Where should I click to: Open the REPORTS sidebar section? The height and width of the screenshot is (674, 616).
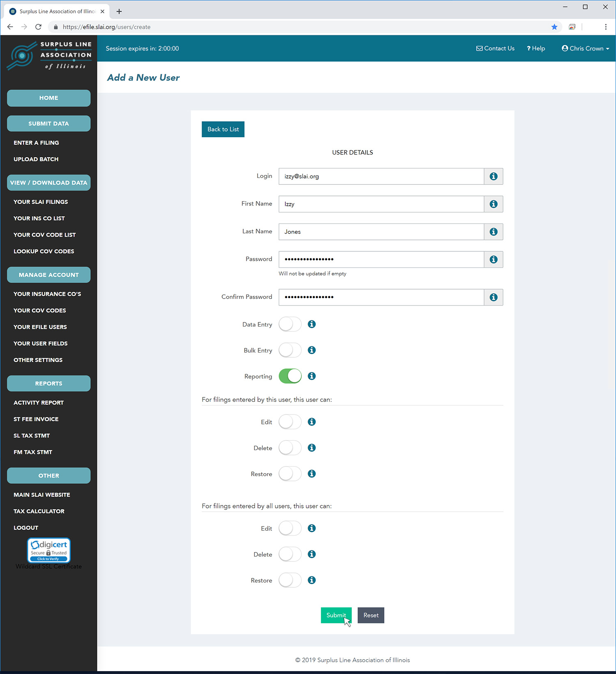49,384
